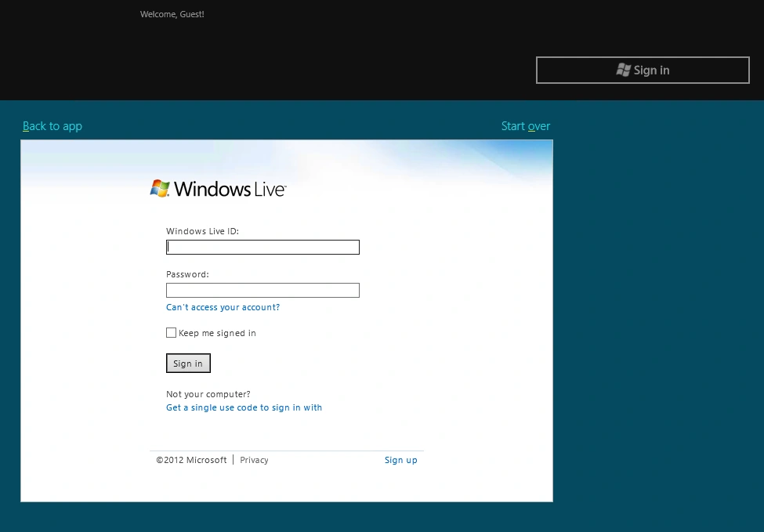This screenshot has height=532, width=764.
Task: Select the ©2012 Microsoft text
Action: pyautogui.click(x=191, y=460)
